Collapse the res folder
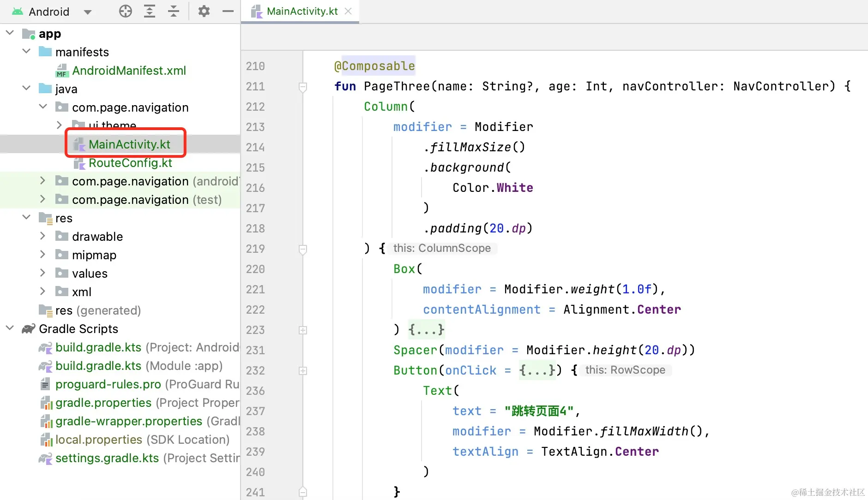868x500 pixels. 26,218
